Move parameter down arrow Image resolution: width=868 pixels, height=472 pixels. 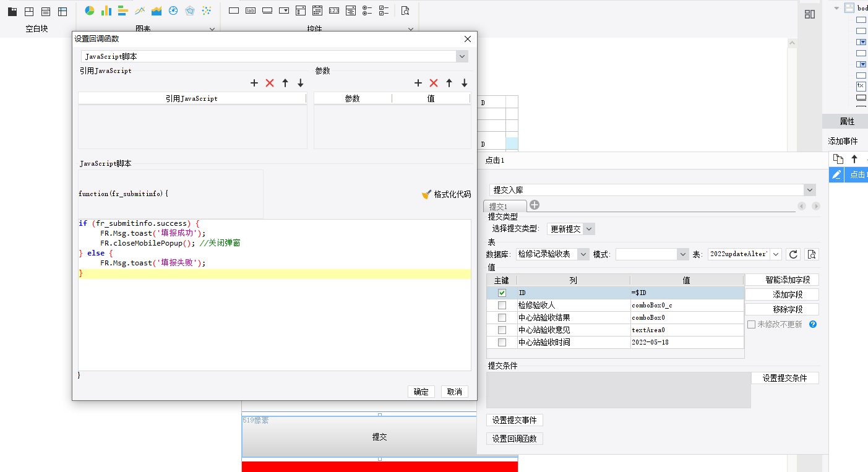click(x=465, y=83)
